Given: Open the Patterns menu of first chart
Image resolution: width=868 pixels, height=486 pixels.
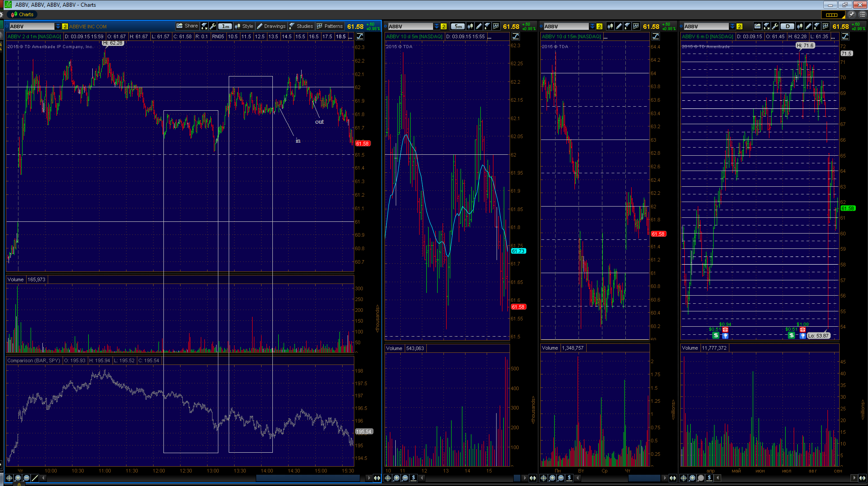Looking at the screenshot, I should [330, 26].
